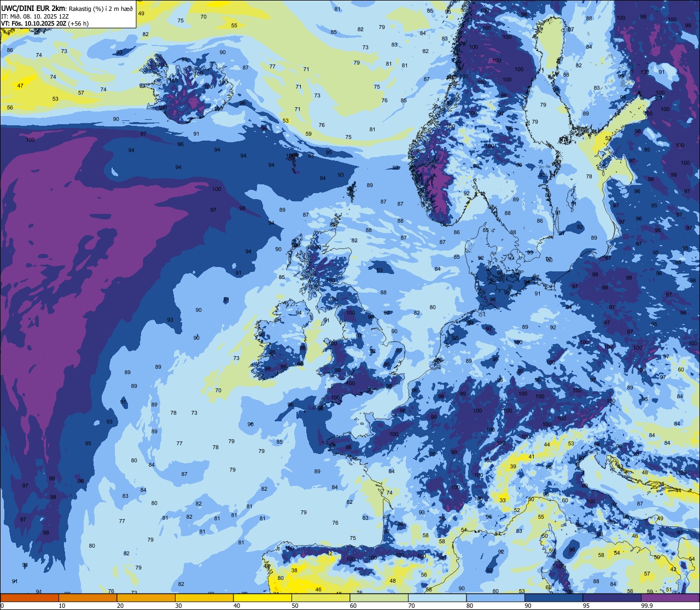The height and width of the screenshot is (610, 700).
Task: Click the 95–99.9% dark navy legend swatch
Action: tap(612, 598)
